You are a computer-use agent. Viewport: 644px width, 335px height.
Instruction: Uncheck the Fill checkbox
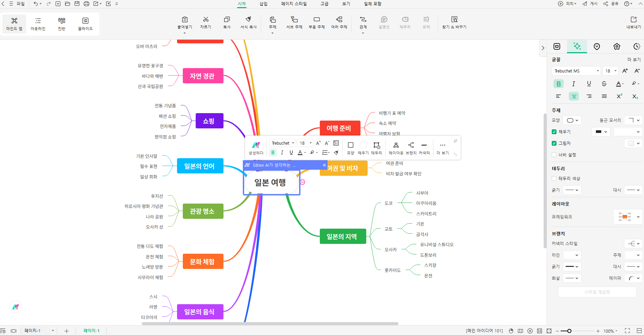tap(554, 132)
